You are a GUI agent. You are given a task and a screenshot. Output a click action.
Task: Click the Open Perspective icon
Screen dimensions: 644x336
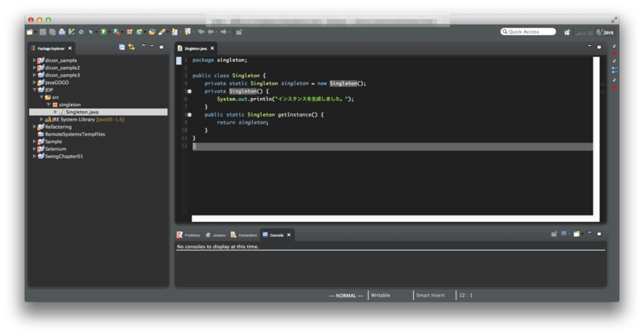tap(568, 32)
